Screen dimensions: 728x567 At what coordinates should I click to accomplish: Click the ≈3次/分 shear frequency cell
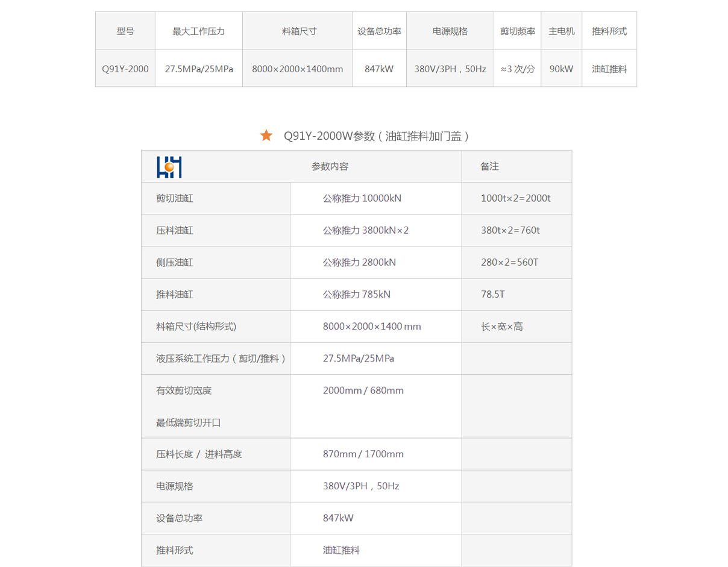517,69
